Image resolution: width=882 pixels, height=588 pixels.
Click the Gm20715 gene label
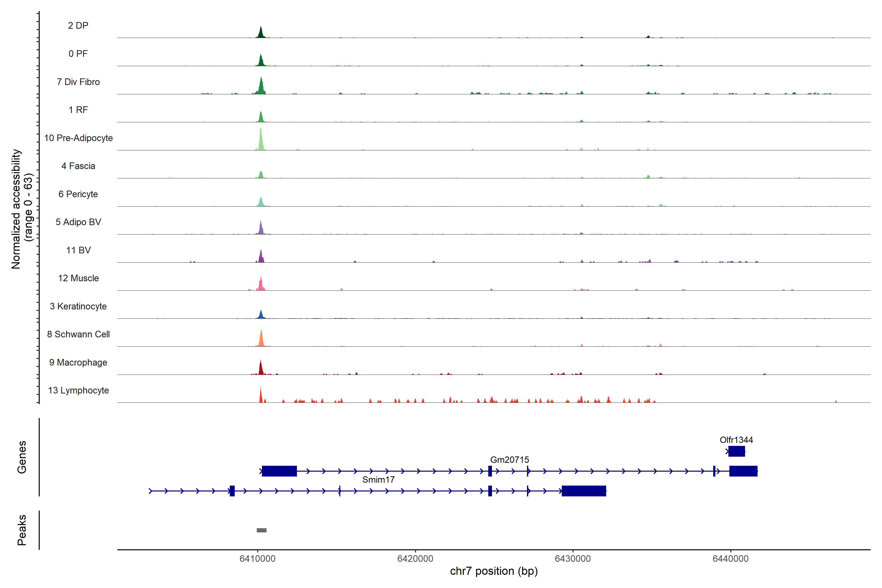509,459
